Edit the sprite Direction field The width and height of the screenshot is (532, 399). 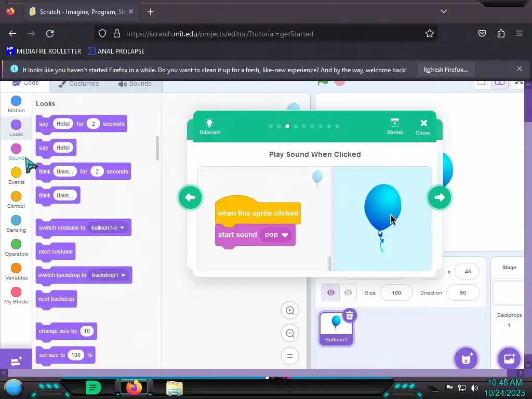(x=463, y=292)
